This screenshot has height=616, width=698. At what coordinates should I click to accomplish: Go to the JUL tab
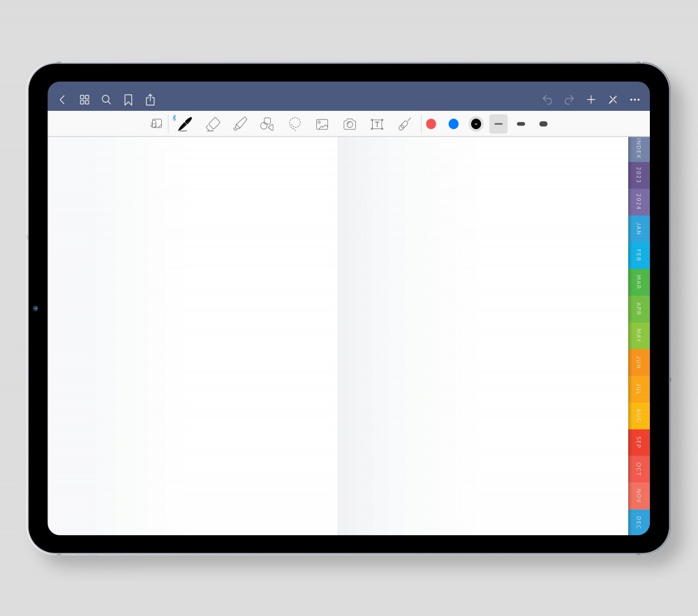639,389
